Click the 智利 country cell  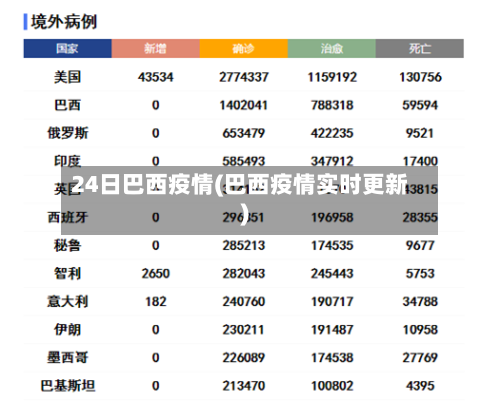pos(68,274)
